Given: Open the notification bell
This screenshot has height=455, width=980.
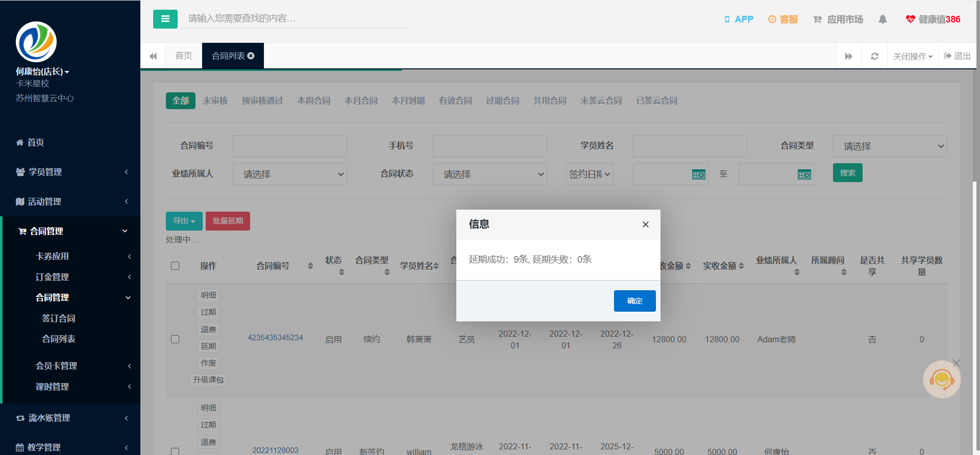Looking at the screenshot, I should pyautogui.click(x=883, y=19).
